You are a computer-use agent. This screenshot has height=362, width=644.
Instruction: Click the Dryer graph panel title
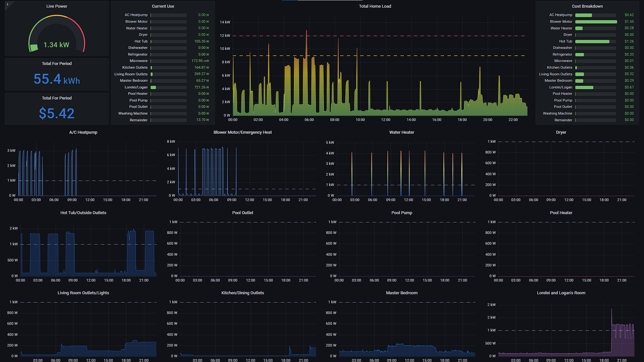pos(561,132)
